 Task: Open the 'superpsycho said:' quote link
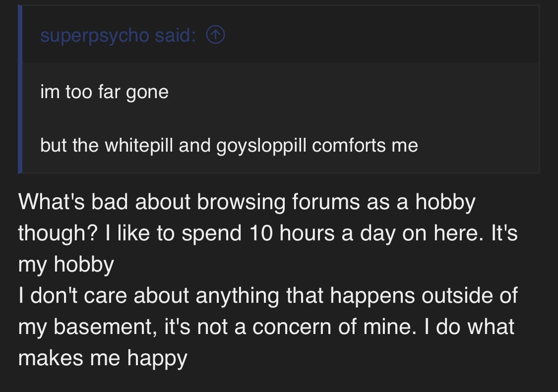click(x=118, y=35)
